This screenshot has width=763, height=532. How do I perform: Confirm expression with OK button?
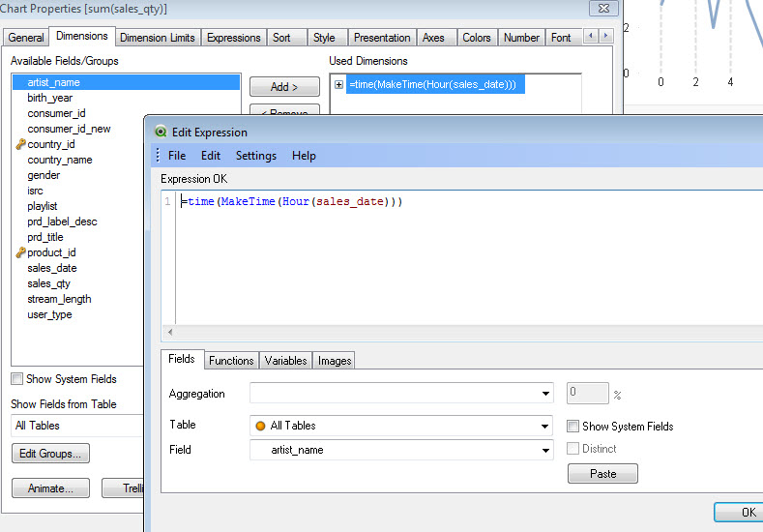[741, 512]
